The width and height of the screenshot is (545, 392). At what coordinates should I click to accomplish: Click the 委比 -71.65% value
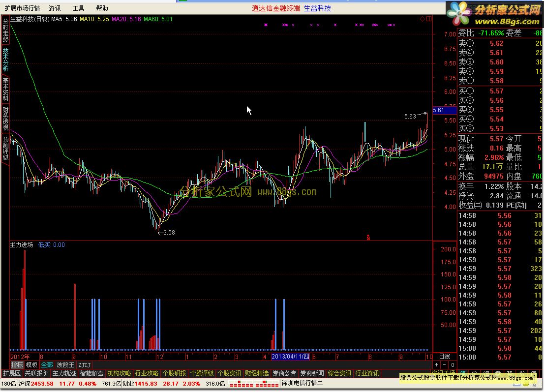(x=491, y=33)
